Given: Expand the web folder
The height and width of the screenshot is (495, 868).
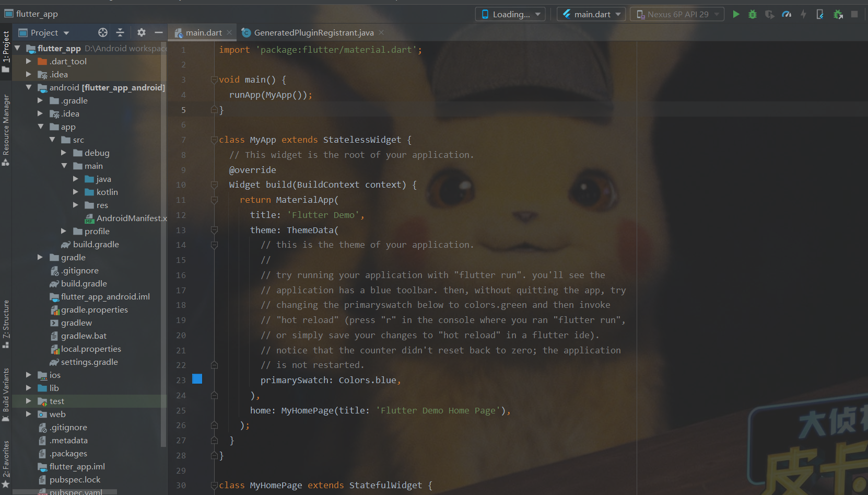Looking at the screenshot, I should click(29, 414).
